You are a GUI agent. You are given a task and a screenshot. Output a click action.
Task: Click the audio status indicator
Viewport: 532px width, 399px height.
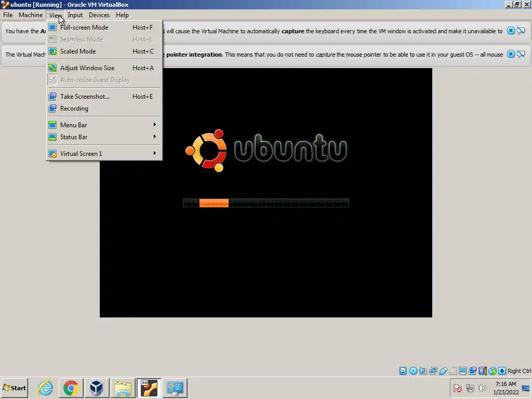tap(423, 371)
